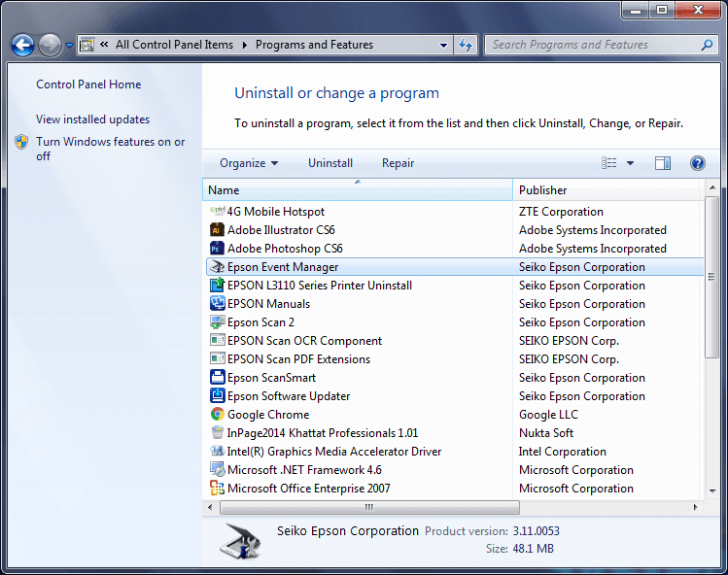Expand arrow after All Control Panel Items
Viewport: 728px width, 575px height.
click(x=245, y=45)
